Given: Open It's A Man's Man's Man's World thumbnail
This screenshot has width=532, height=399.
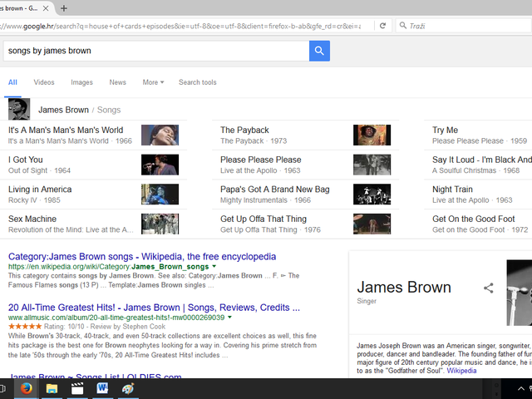Looking at the screenshot, I should (160, 135).
